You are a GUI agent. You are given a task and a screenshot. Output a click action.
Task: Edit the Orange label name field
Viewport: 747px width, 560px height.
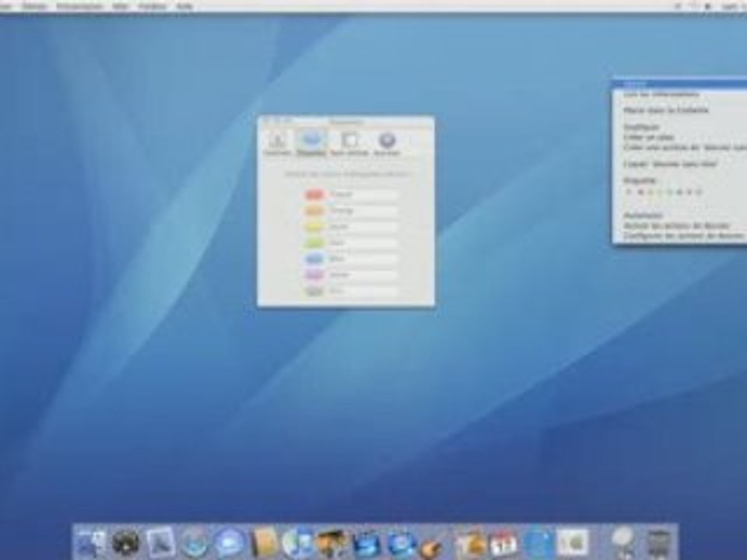click(363, 211)
